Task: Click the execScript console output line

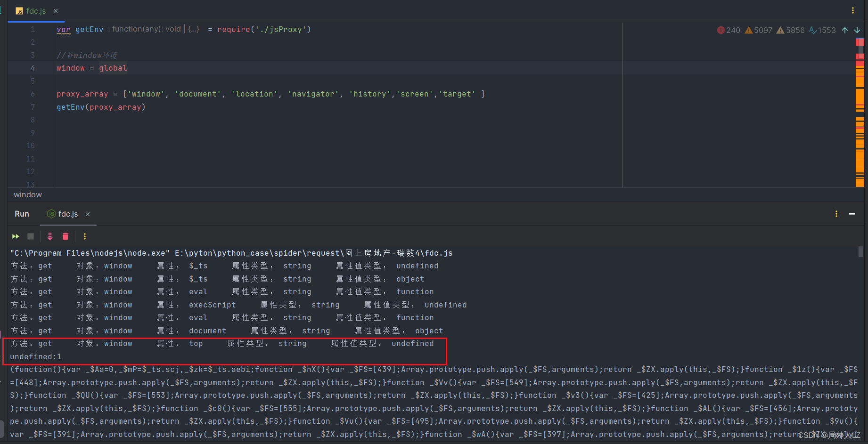Action: tap(238, 305)
